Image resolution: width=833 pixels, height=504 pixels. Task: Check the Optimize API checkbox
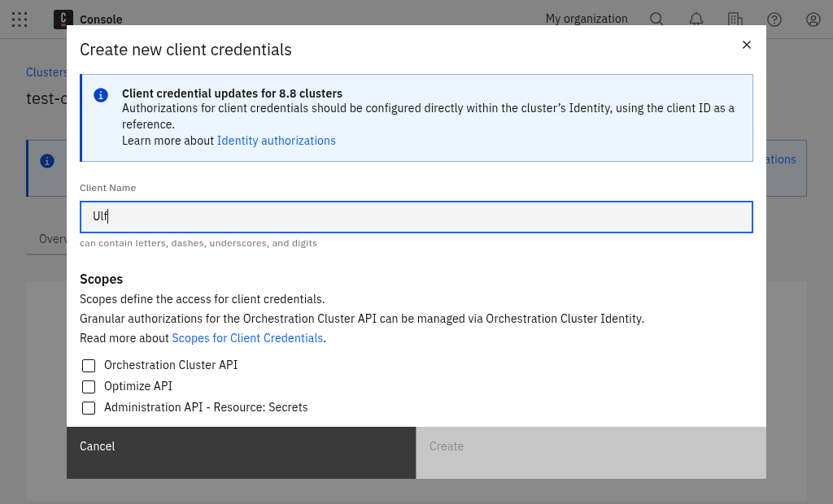[89, 387]
